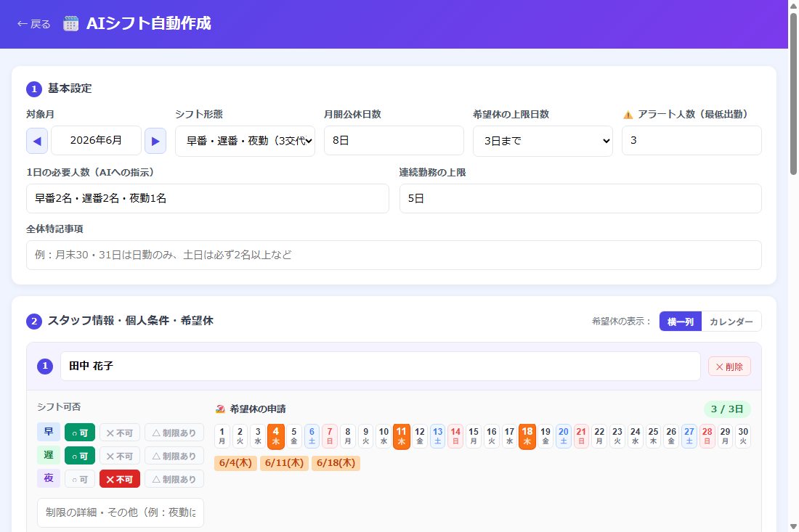Open the シフト形態 dropdown
This screenshot has height=532, width=799.
tap(245, 141)
